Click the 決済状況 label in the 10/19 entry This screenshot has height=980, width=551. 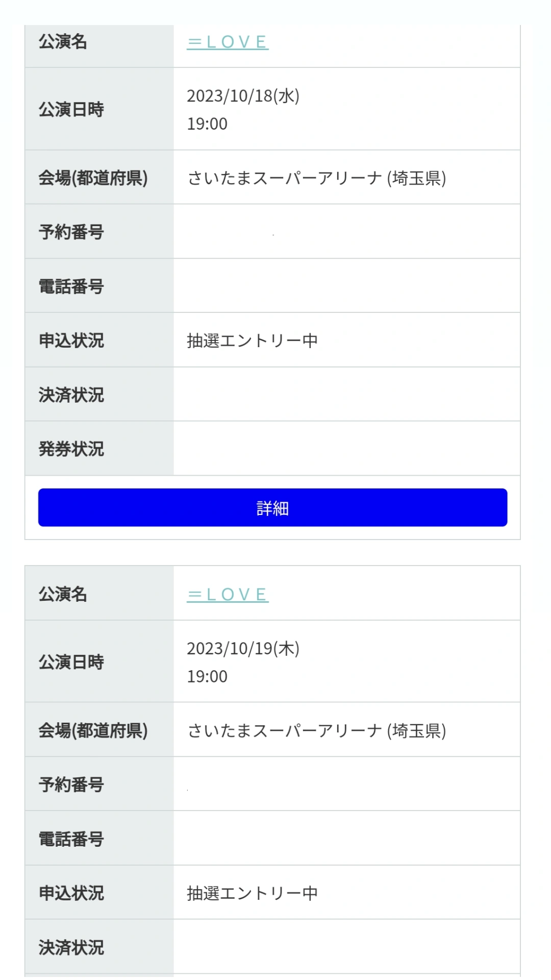(x=71, y=948)
